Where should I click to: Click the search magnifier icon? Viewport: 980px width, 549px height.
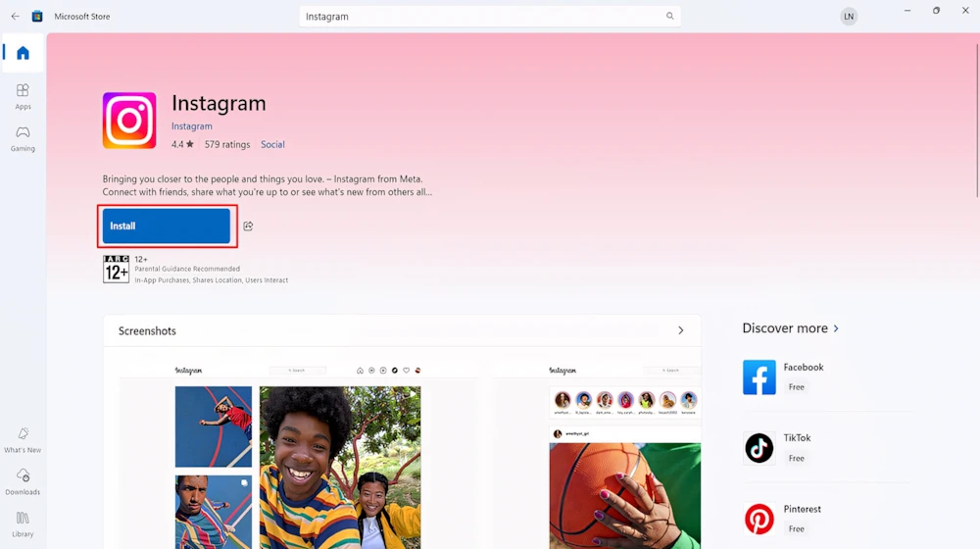point(670,17)
